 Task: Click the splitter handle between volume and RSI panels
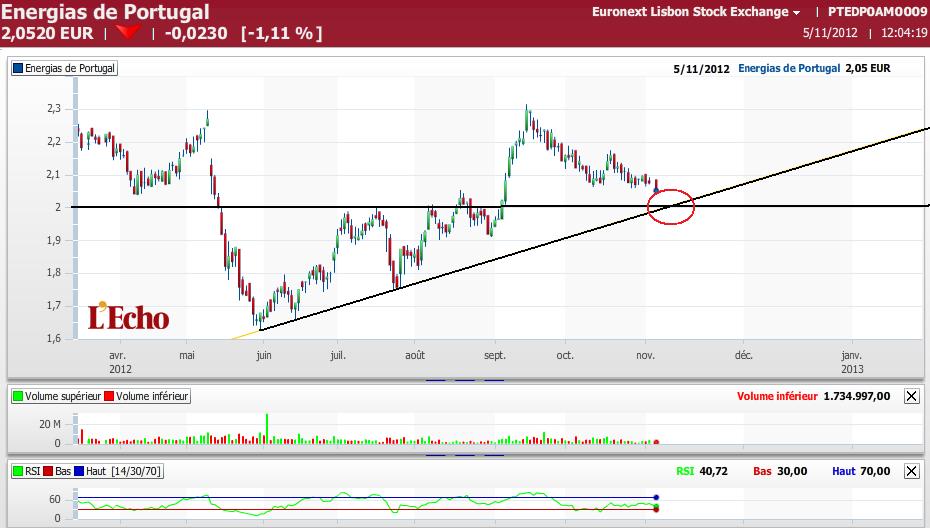click(x=464, y=456)
